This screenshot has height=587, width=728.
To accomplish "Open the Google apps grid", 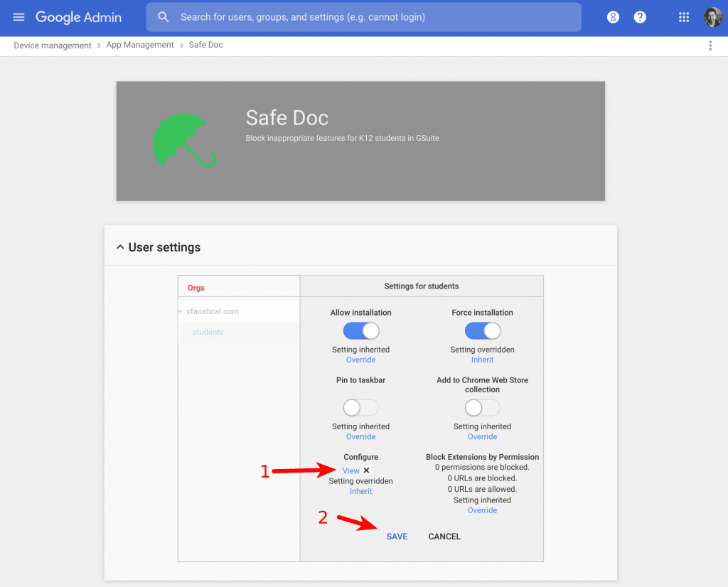I will coord(683,17).
